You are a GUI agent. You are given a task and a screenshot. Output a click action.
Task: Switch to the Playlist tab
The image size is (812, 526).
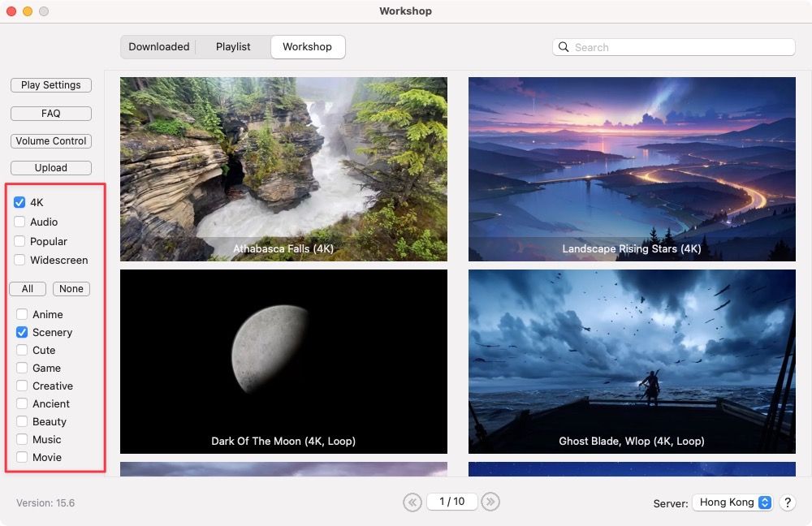[233, 46]
